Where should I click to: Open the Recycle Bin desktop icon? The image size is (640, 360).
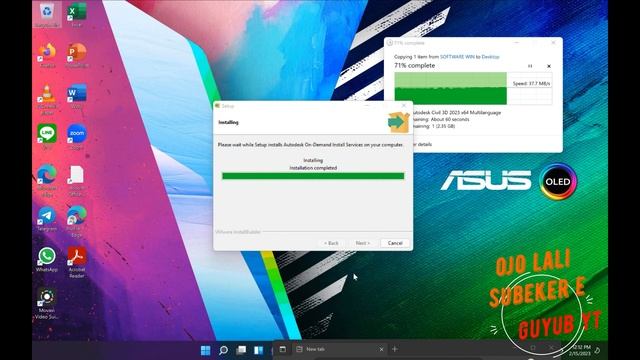click(47, 15)
